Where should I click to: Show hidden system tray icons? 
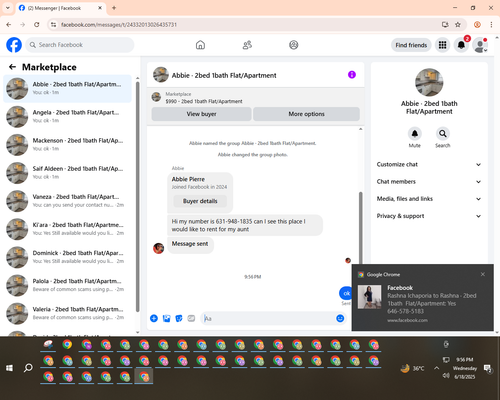point(436,368)
